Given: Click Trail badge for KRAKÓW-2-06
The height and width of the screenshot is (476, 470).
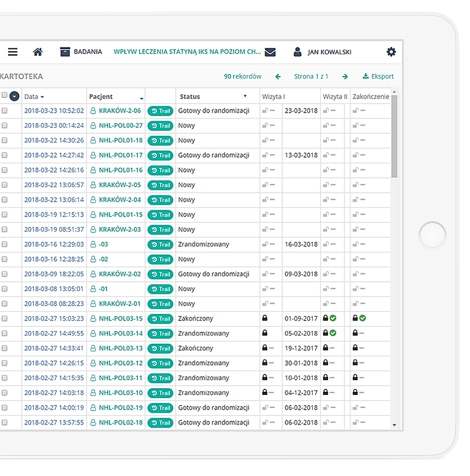Looking at the screenshot, I should click(160, 111).
